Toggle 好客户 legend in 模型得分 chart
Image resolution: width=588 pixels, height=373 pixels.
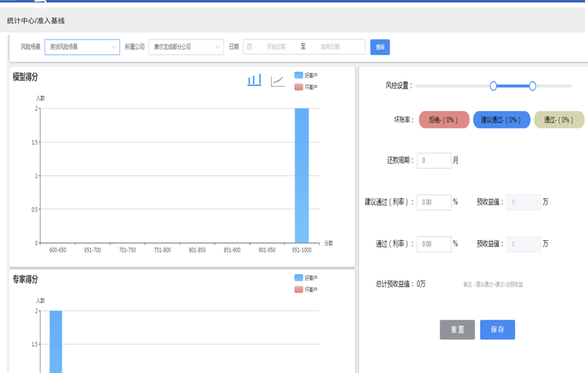(x=306, y=76)
